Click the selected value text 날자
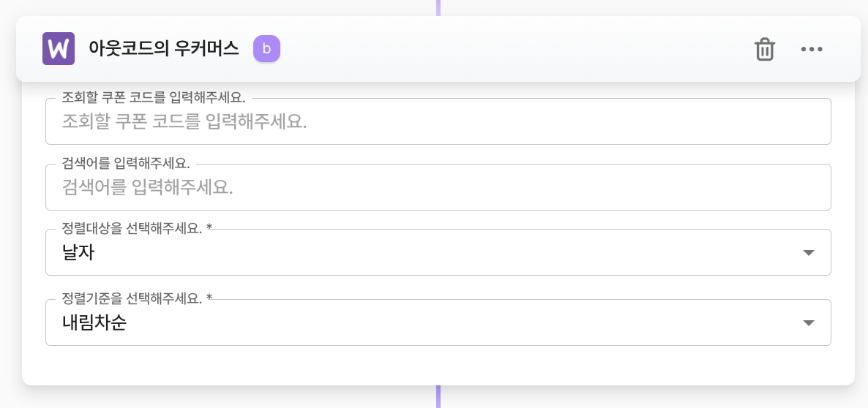This screenshot has height=408, width=868. click(x=78, y=253)
